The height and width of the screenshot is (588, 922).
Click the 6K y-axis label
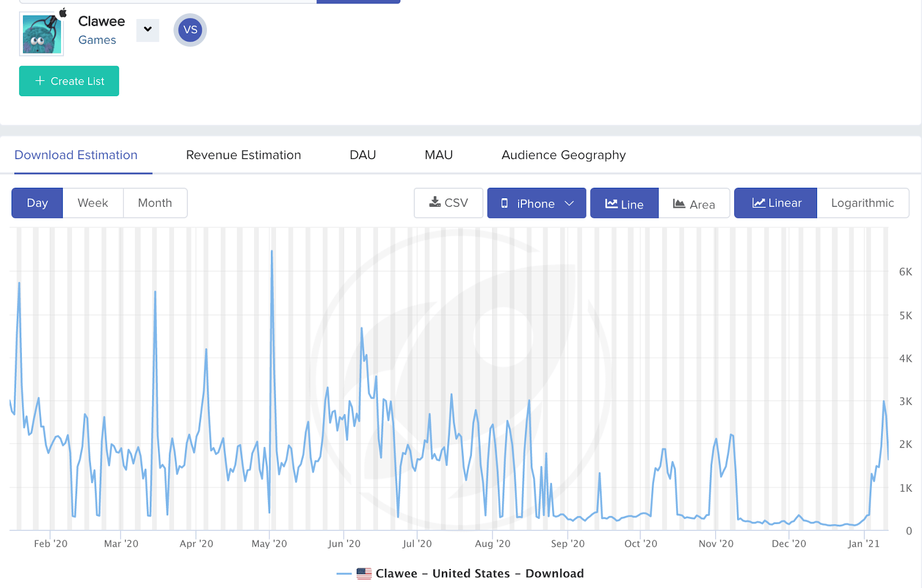click(905, 272)
